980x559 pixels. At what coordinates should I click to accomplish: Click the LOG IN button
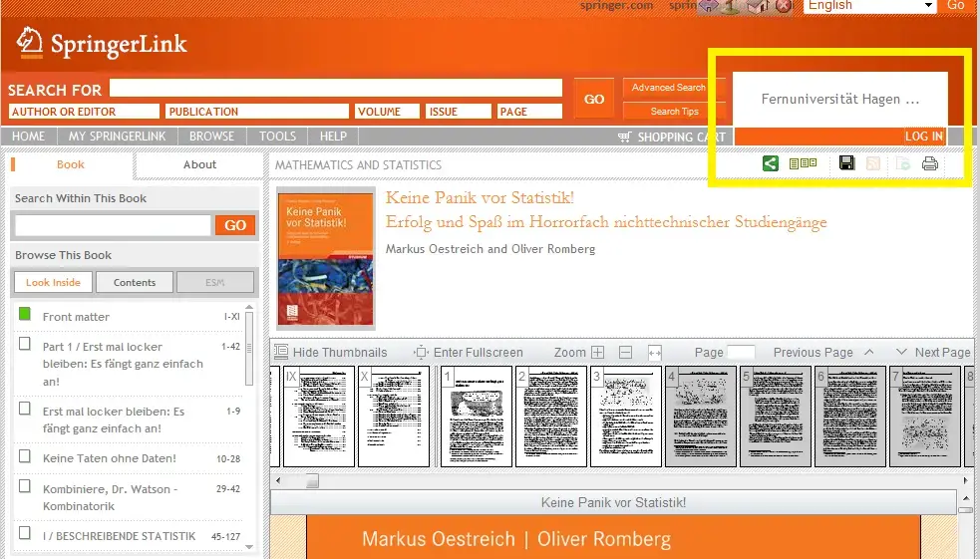click(924, 137)
